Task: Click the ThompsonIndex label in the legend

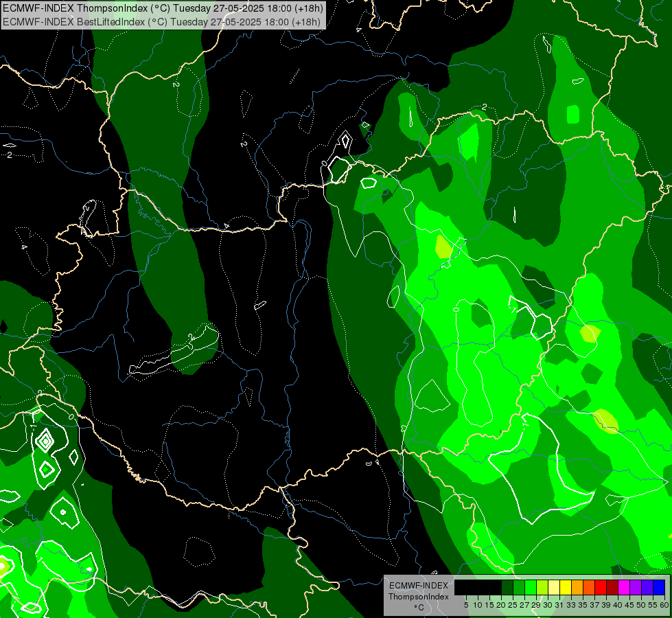Action: 419,597
